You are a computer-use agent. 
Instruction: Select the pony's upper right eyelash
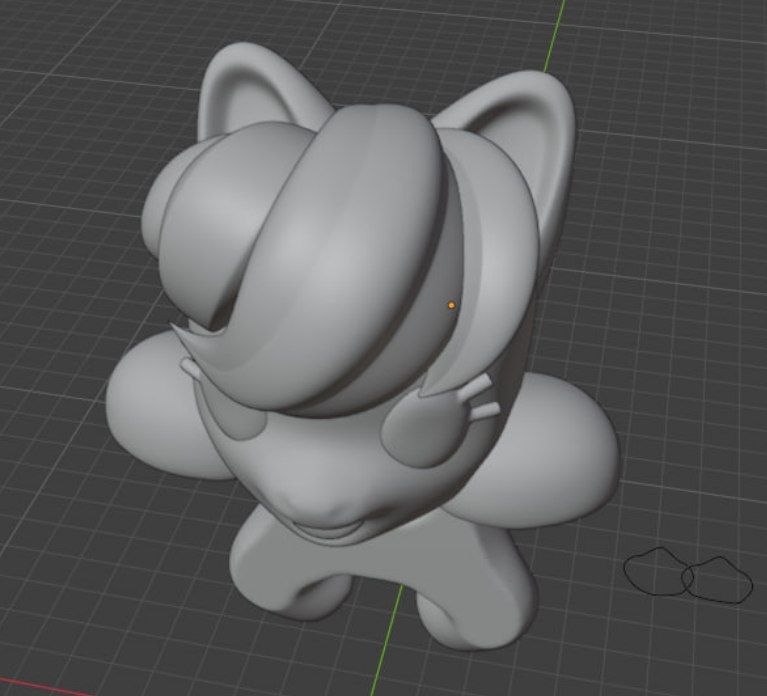click(x=476, y=385)
